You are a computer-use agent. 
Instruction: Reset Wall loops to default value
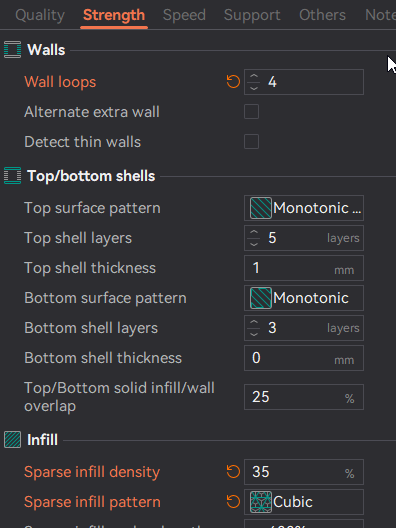[x=233, y=82]
